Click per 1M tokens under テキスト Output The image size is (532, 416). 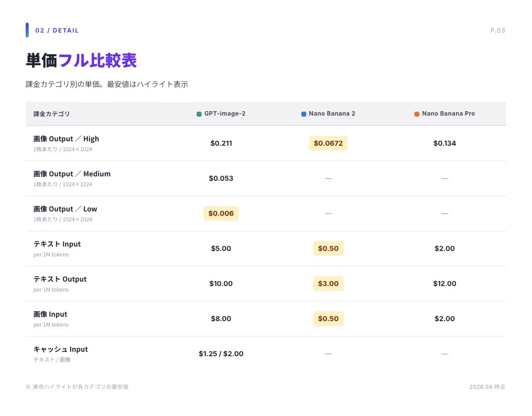(x=51, y=290)
